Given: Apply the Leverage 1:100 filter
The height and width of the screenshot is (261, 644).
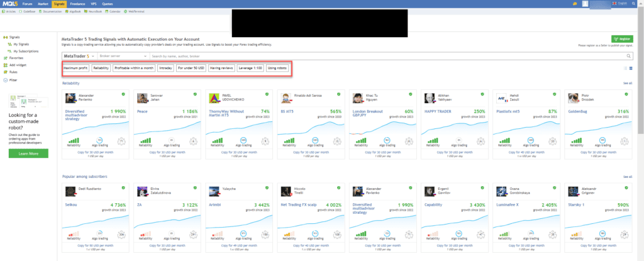Looking at the screenshot, I should [250, 68].
